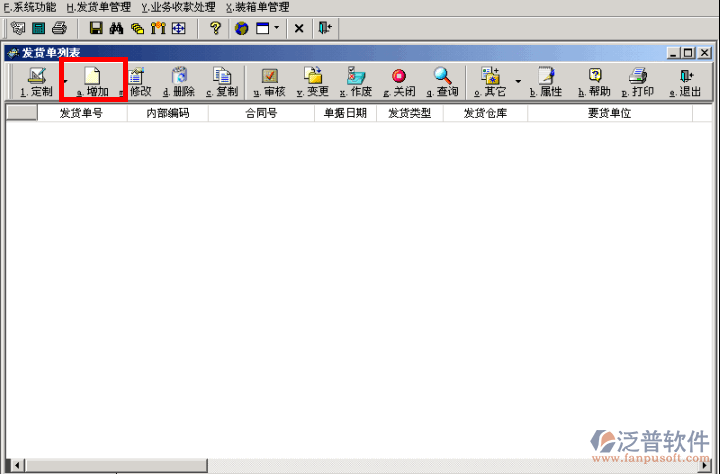The image size is (720, 474).
Task: Expand the dropdown arrow beside 定制
Action: click(x=65, y=81)
